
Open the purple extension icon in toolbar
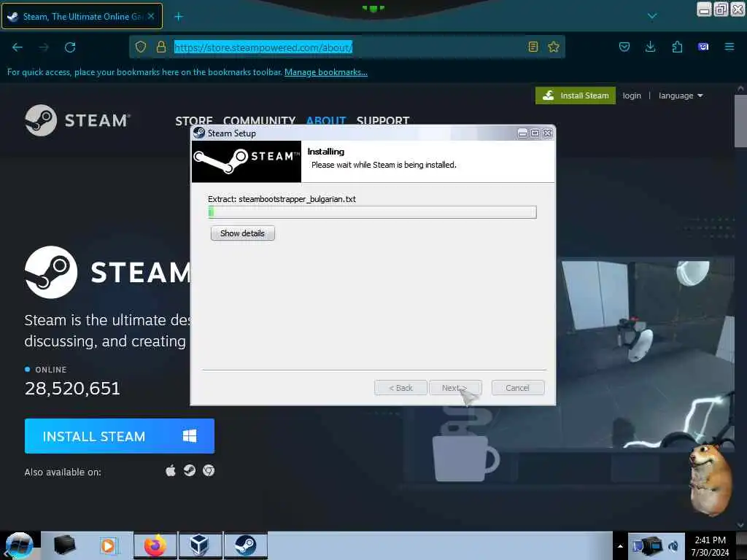pyautogui.click(x=703, y=47)
